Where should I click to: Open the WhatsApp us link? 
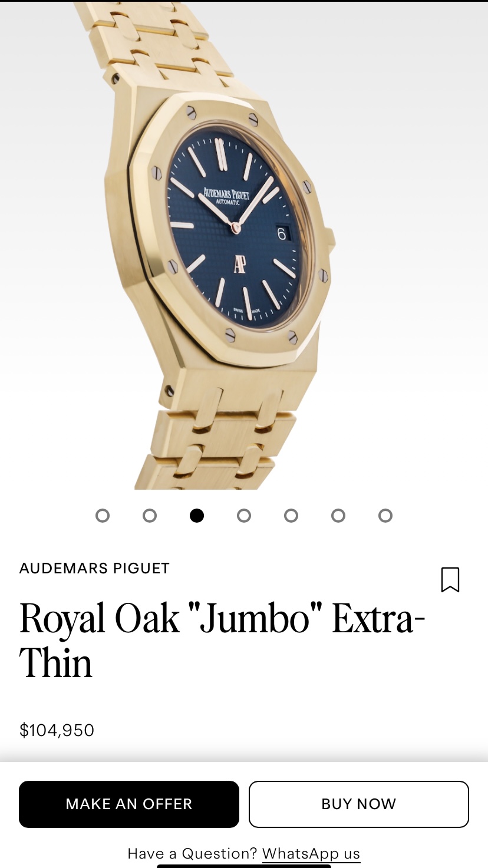point(311,853)
